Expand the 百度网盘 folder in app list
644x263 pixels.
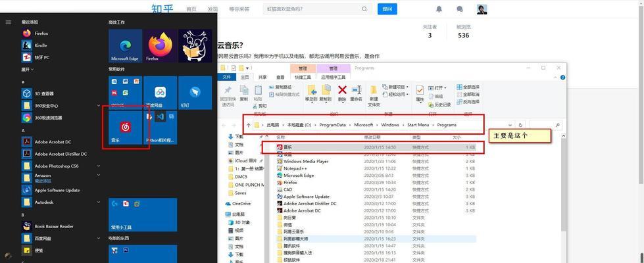(x=99, y=239)
